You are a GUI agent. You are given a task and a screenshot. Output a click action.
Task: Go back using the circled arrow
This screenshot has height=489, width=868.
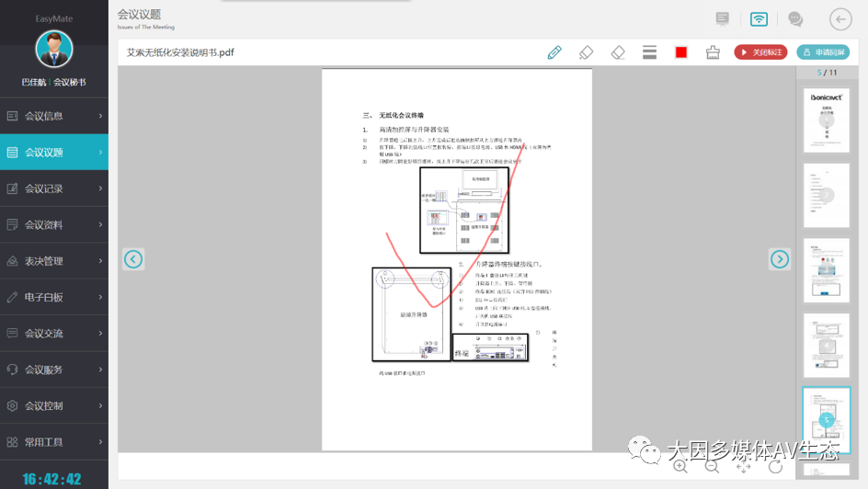pos(840,19)
